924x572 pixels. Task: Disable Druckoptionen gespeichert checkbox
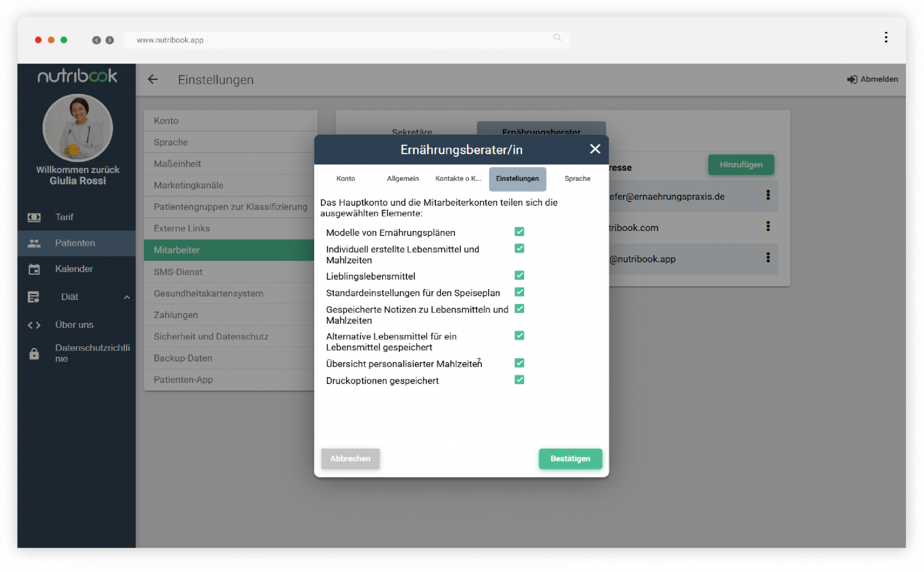coord(519,380)
